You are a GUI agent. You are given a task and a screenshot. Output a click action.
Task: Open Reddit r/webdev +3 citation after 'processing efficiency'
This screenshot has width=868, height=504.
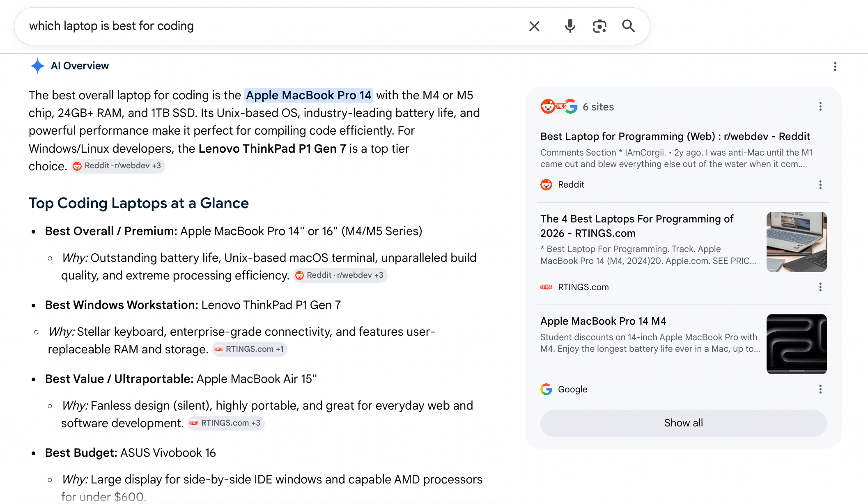[340, 275]
